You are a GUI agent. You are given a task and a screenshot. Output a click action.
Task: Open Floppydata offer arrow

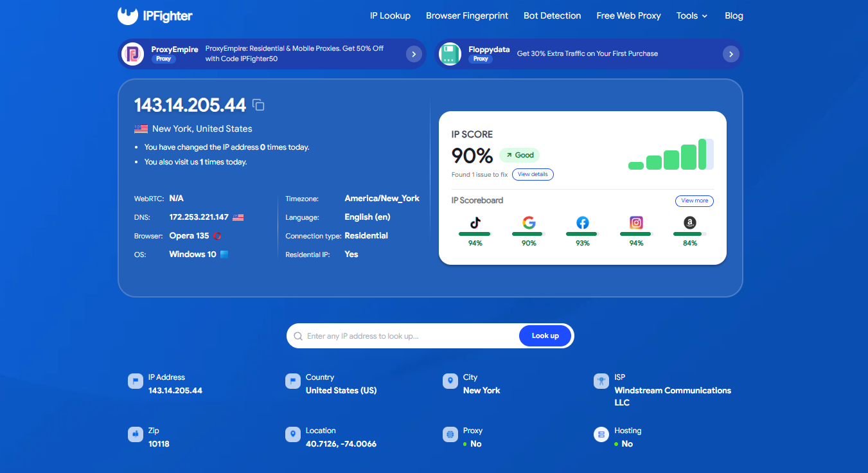tap(731, 54)
